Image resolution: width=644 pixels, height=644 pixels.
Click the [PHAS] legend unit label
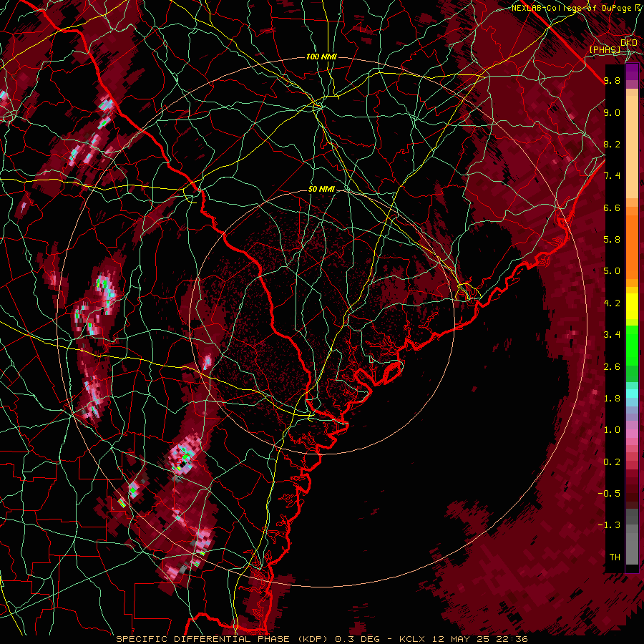click(605, 49)
